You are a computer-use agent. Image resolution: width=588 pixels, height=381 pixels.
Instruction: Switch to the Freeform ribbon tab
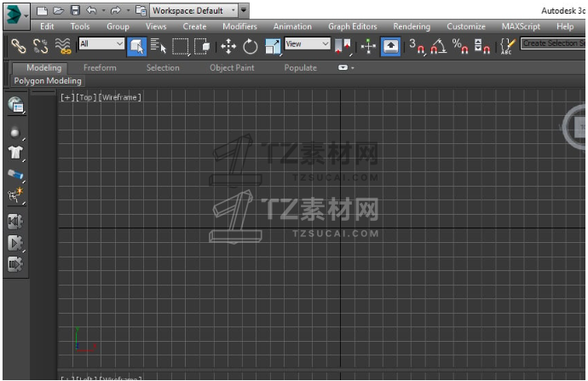point(100,68)
